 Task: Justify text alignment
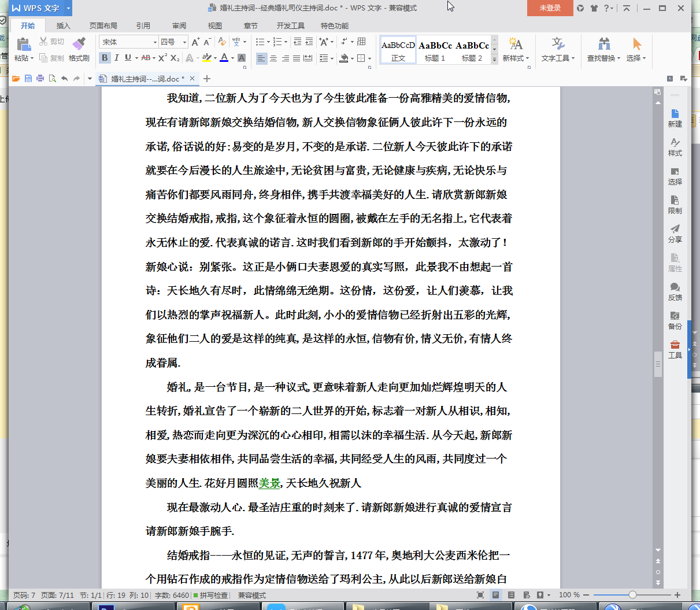pos(297,58)
